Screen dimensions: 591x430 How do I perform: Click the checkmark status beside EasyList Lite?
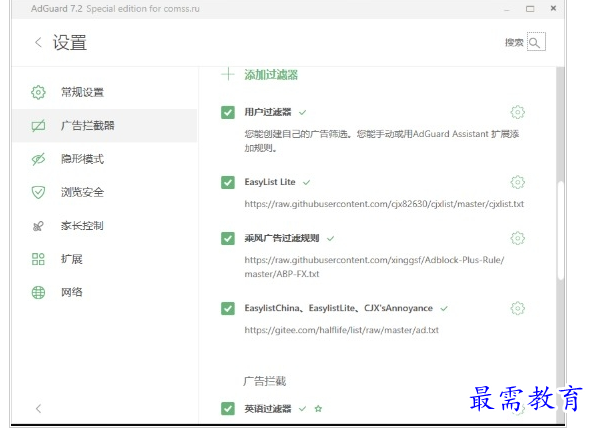[x=306, y=182]
